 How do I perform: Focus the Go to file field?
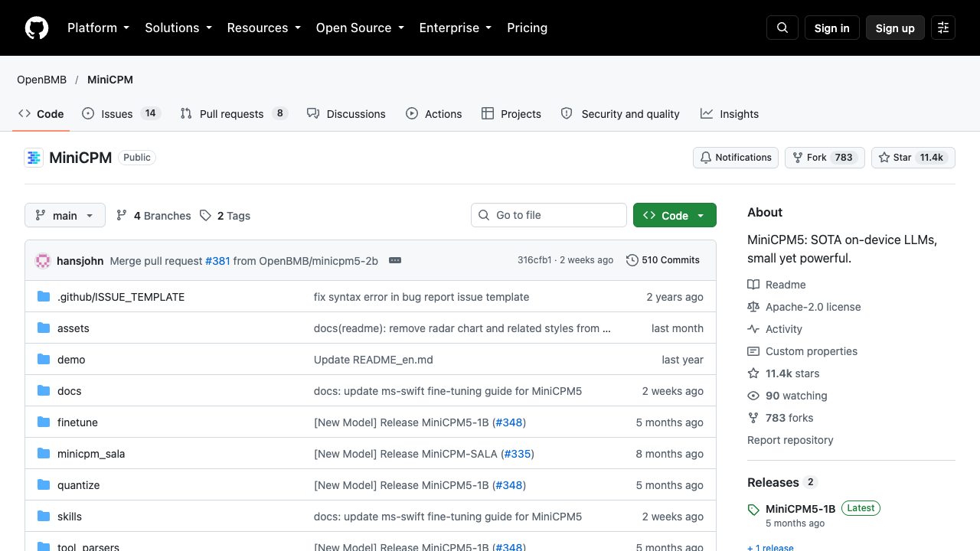coord(549,215)
